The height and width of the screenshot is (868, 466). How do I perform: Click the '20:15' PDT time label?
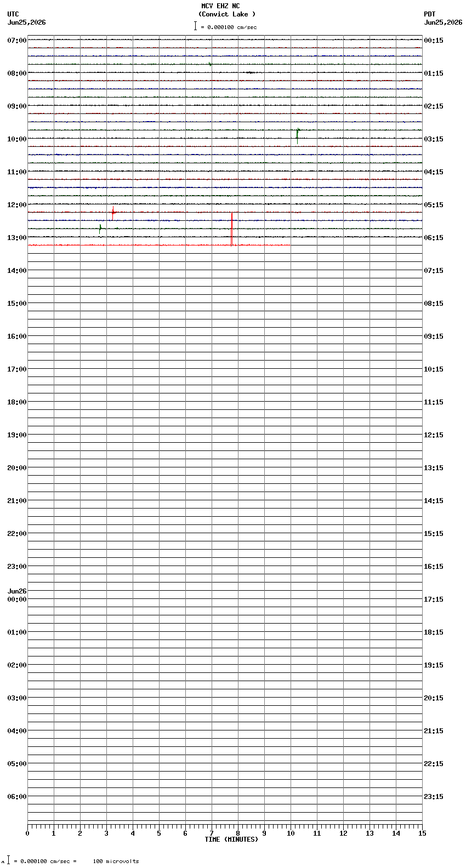point(434,698)
